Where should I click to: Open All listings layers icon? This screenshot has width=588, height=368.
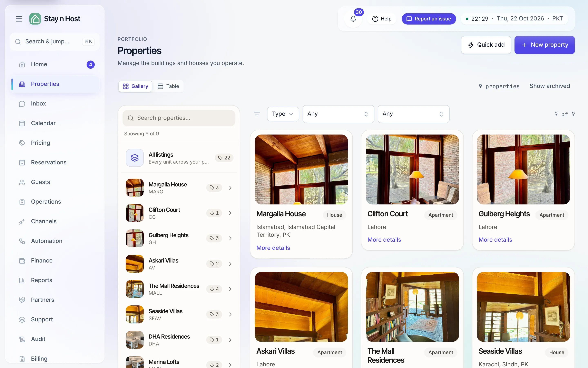(x=135, y=158)
